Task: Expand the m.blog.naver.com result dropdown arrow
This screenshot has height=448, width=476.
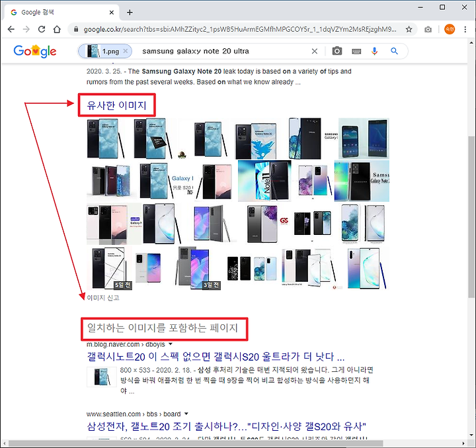Action: pos(171,344)
